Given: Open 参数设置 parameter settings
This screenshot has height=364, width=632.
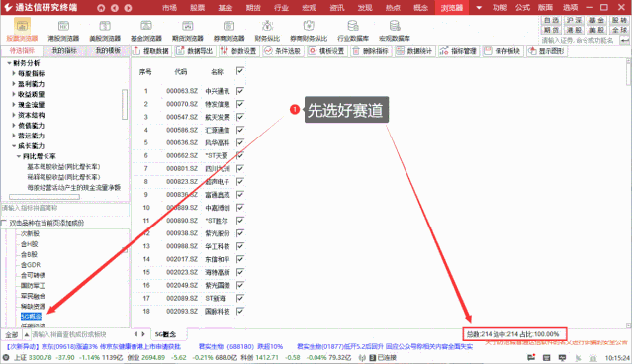Looking at the screenshot, I should coord(238,51).
